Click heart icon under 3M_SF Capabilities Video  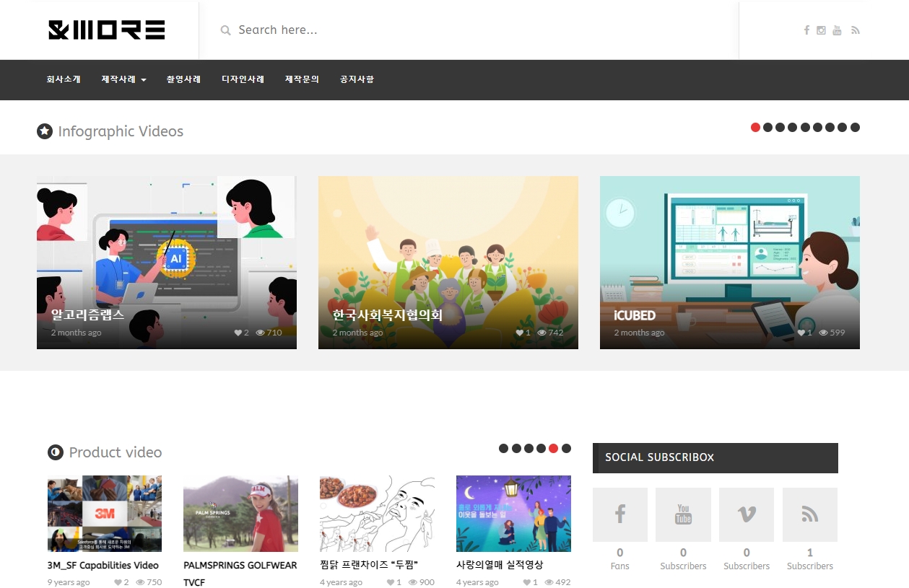click(118, 582)
